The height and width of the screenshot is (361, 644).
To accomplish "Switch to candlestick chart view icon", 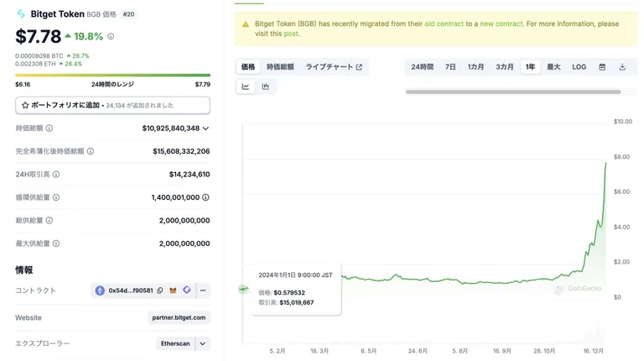I will [x=266, y=86].
